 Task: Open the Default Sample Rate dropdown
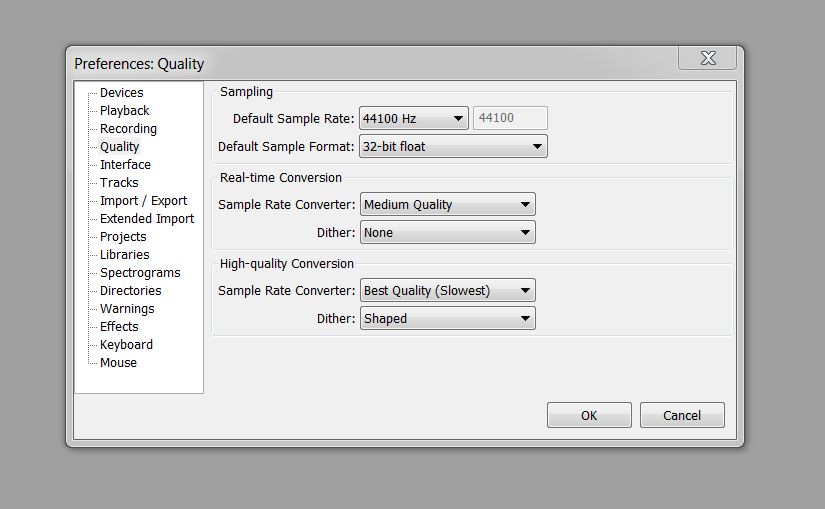pyautogui.click(x=414, y=118)
